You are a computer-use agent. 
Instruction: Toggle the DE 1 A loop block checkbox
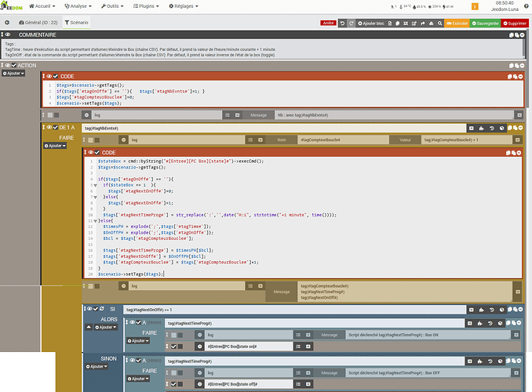coord(55,127)
